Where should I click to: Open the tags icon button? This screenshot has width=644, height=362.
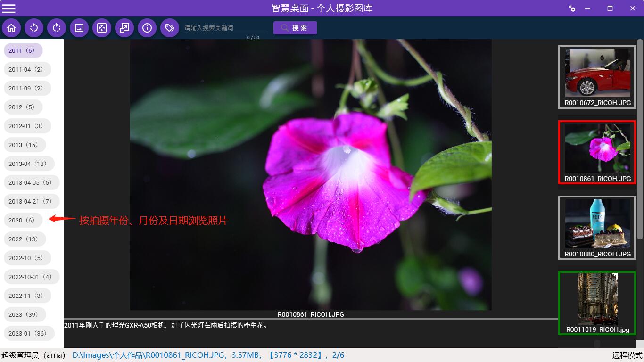click(x=170, y=28)
